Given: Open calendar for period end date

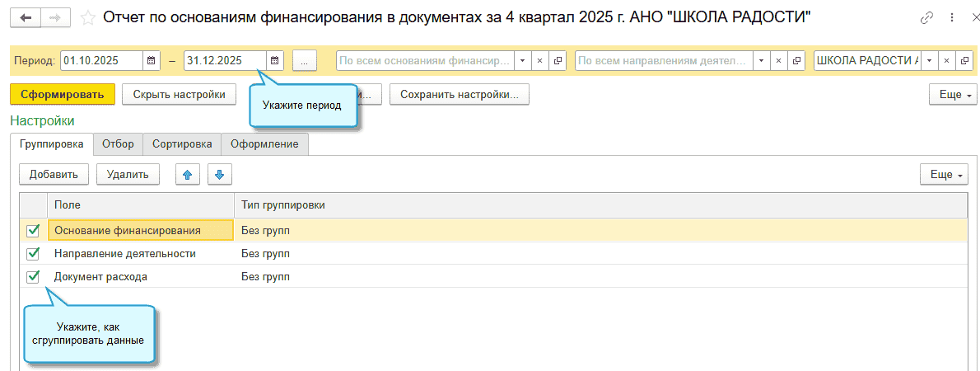Looking at the screenshot, I should click(x=274, y=61).
